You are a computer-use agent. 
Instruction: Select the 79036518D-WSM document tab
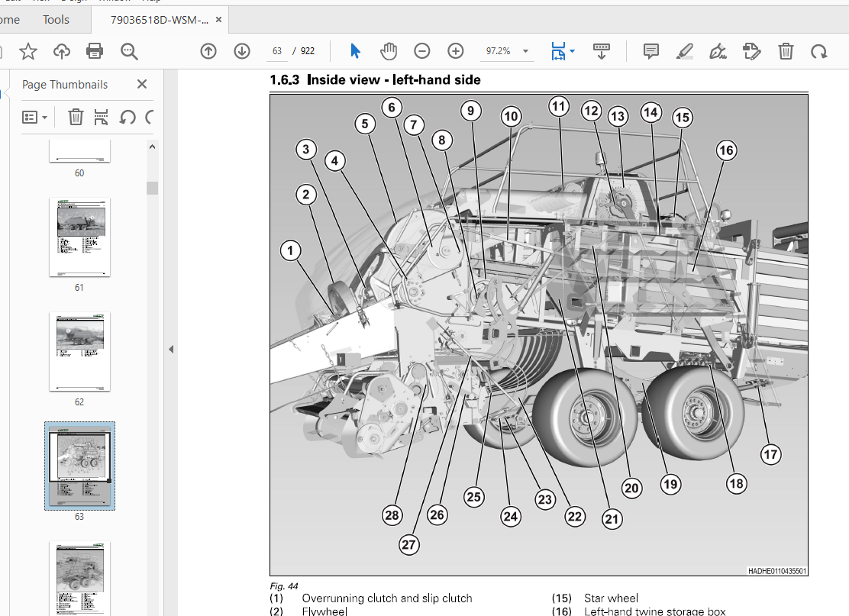point(159,20)
